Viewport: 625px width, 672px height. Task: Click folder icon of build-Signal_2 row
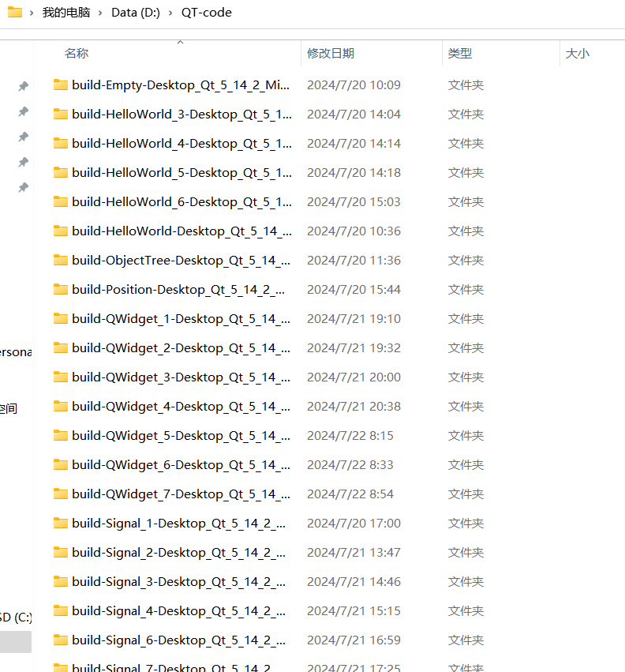(x=61, y=552)
